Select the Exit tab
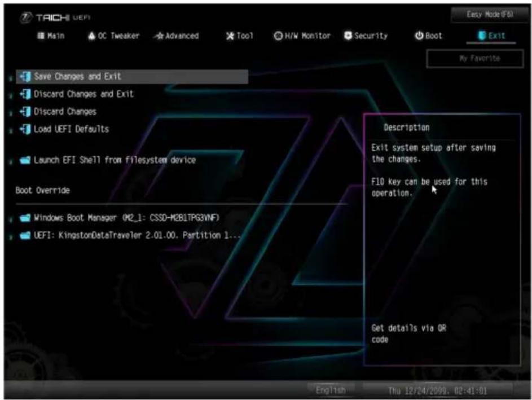Image resolution: width=532 pixels, height=400 pixels. (x=491, y=36)
